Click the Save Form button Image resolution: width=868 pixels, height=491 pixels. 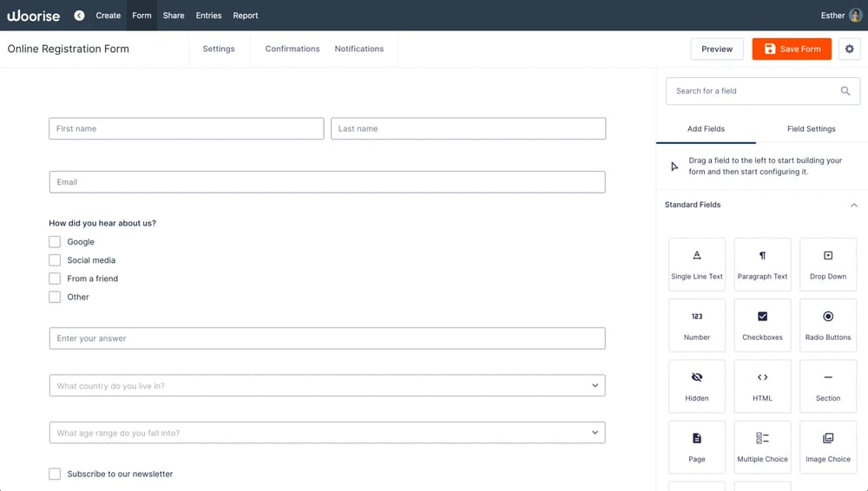[x=792, y=49]
